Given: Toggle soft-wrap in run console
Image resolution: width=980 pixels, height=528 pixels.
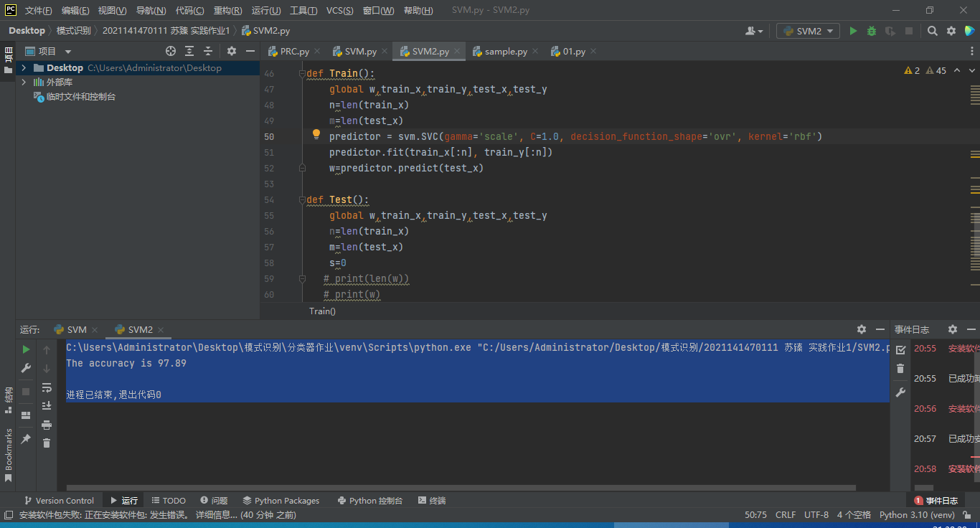Looking at the screenshot, I should click(x=47, y=387).
